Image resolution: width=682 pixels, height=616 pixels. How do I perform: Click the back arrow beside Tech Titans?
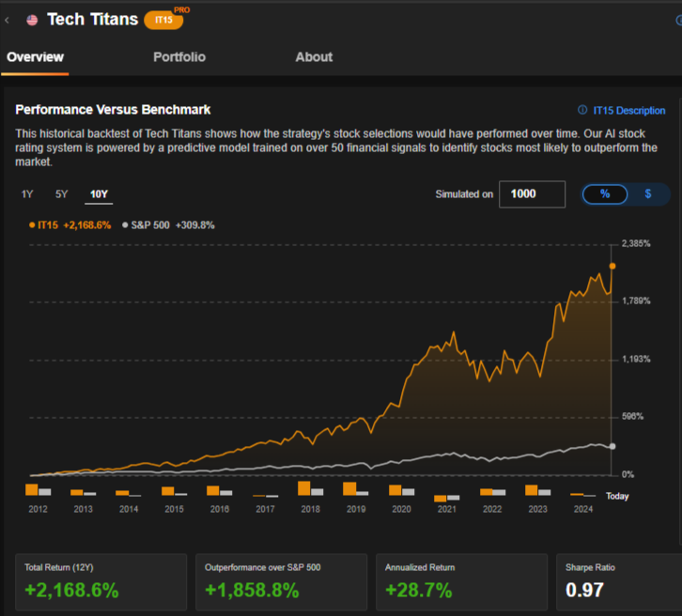[x=8, y=20]
